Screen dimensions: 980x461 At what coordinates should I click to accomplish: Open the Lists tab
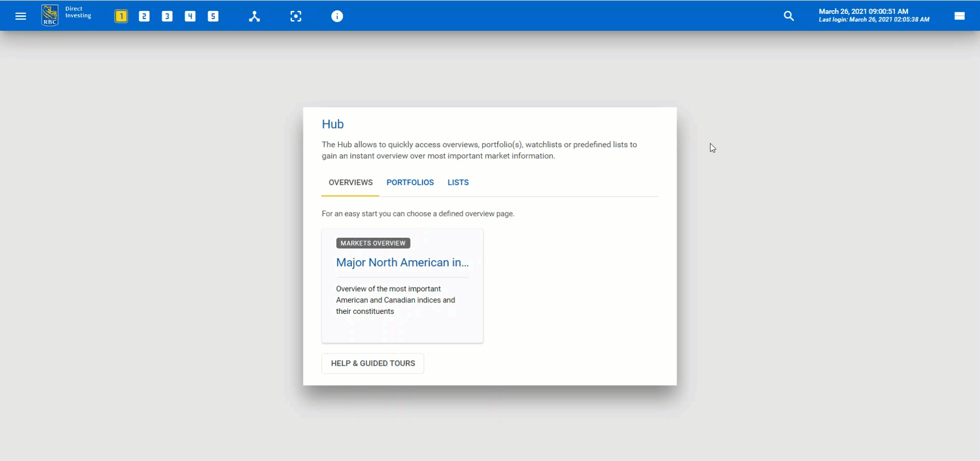click(x=458, y=183)
